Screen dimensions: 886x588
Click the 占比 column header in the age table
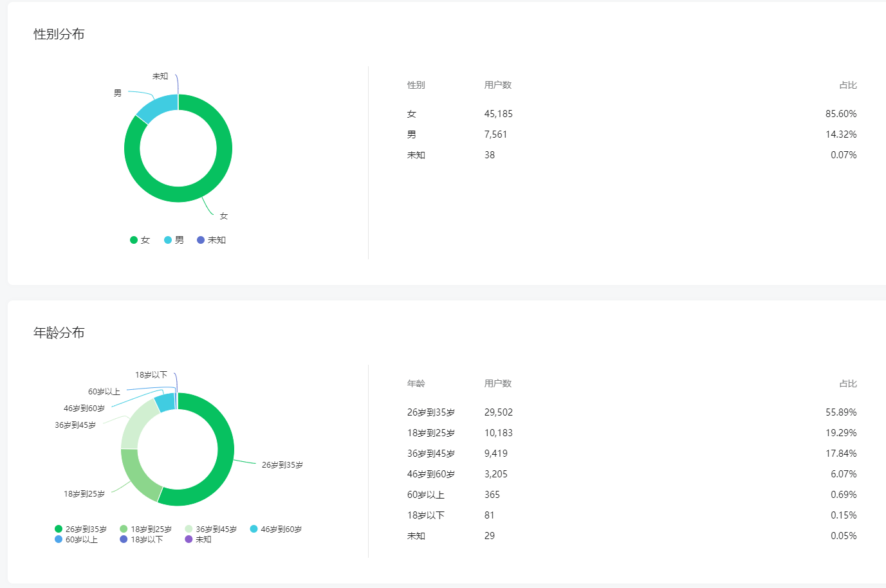pyautogui.click(x=847, y=383)
